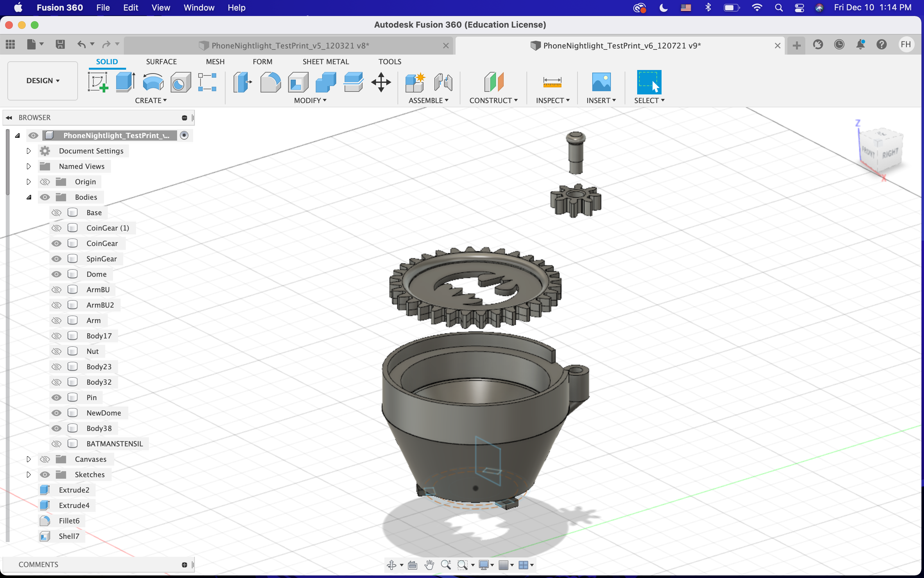The image size is (924, 578).
Task: Open the Notifications bell icon
Action: (860, 45)
